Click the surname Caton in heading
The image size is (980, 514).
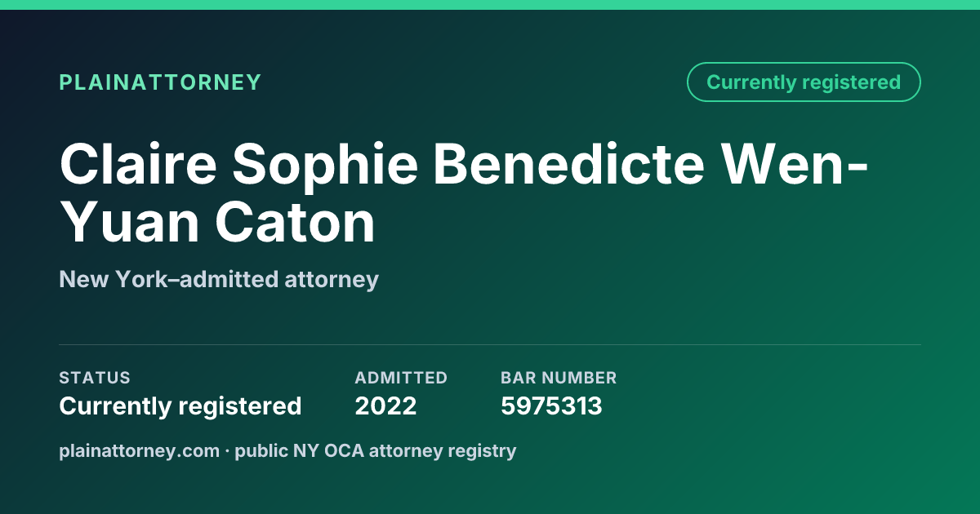coord(296,222)
